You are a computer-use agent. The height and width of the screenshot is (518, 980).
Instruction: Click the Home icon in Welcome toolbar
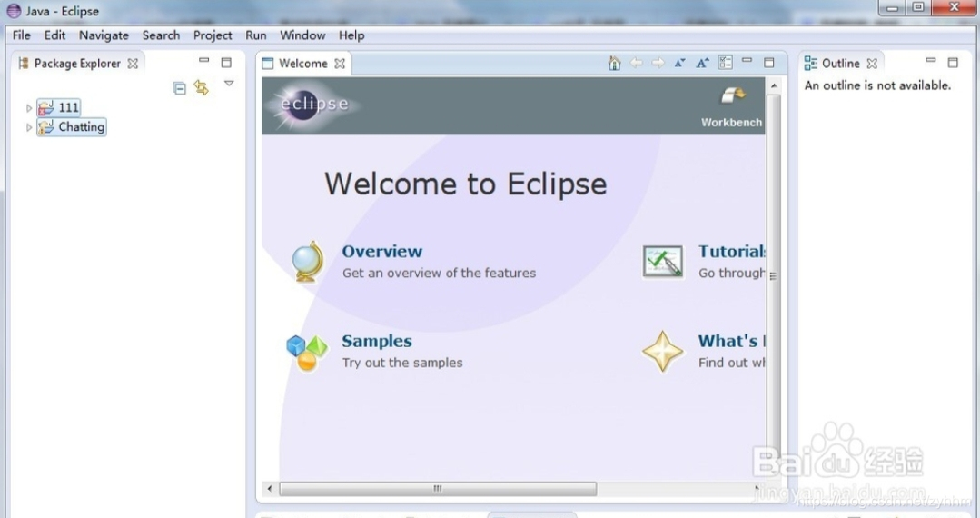tap(614, 63)
